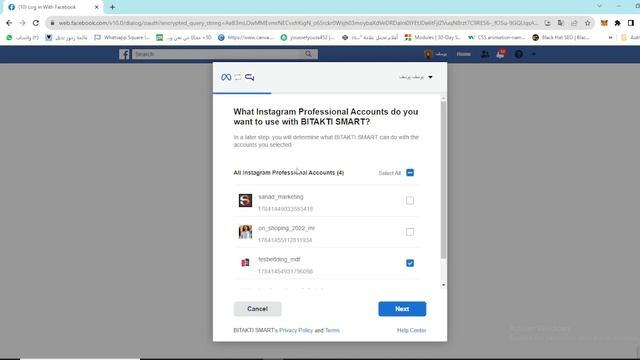The height and width of the screenshot is (360, 640).
Task: Click the BITAKTI SMART app icon in dialog header
Action: [x=249, y=77]
